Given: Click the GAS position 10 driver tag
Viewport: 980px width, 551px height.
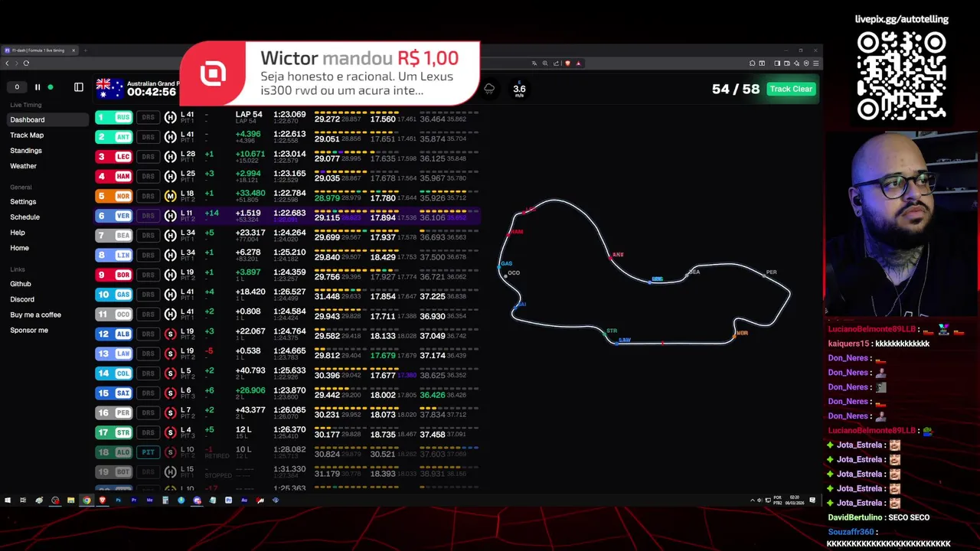Looking at the screenshot, I should coord(114,295).
